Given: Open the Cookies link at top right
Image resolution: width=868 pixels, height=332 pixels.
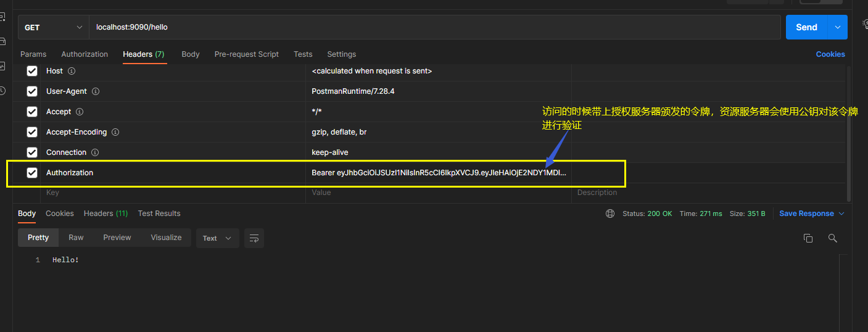Looking at the screenshot, I should click(830, 54).
